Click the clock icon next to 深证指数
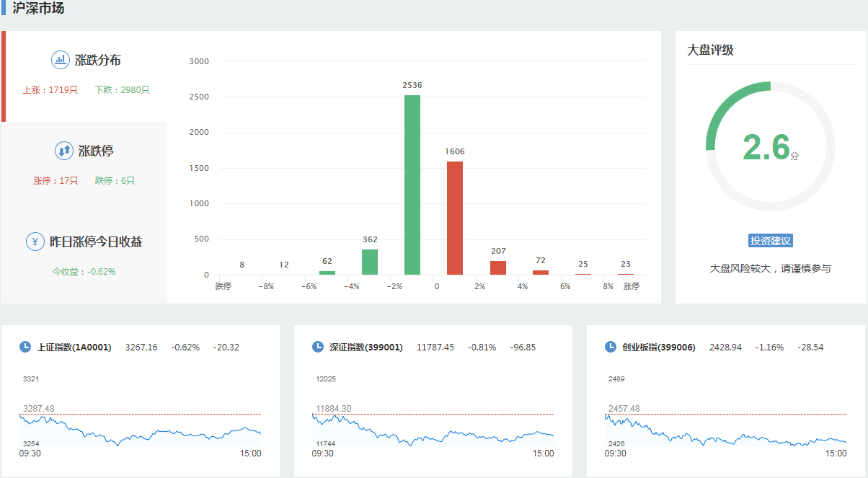Image resolution: width=868 pixels, height=478 pixels. coord(318,347)
